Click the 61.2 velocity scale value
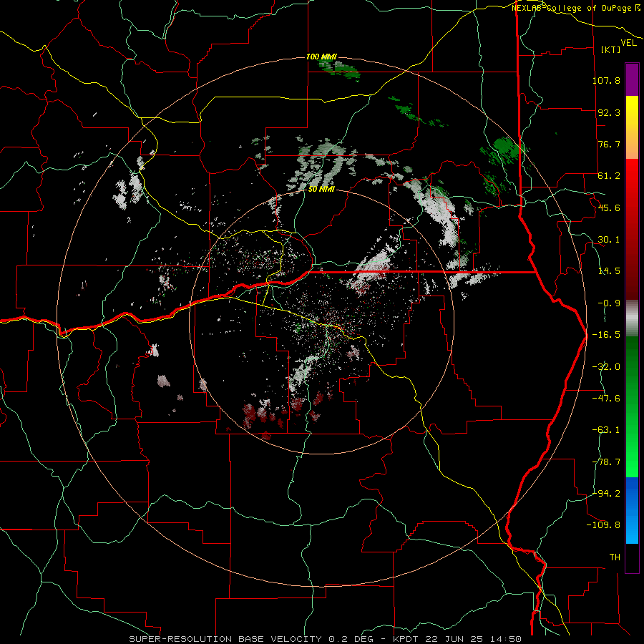This screenshot has height=644, width=644. click(x=609, y=176)
